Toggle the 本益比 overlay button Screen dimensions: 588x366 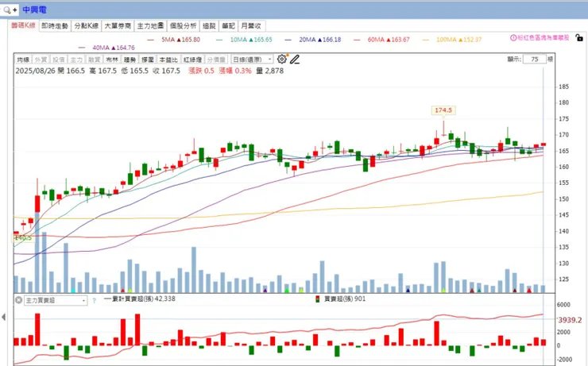(x=168, y=60)
